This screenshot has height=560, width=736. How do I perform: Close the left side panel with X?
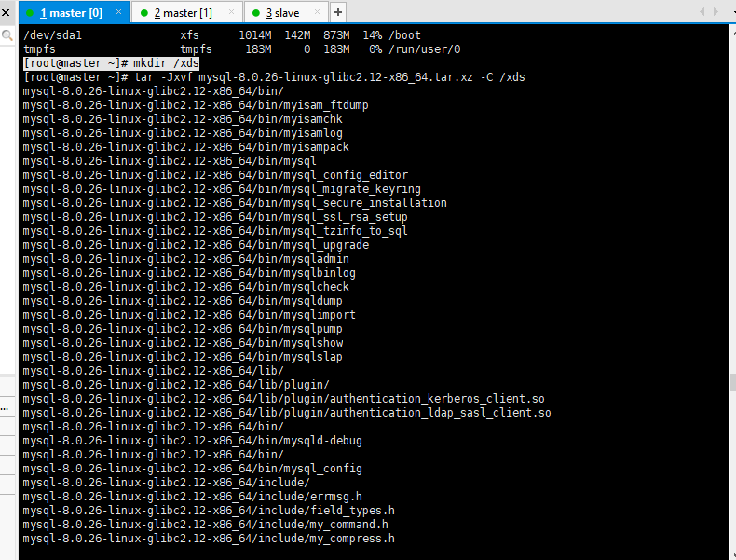[x=7, y=13]
